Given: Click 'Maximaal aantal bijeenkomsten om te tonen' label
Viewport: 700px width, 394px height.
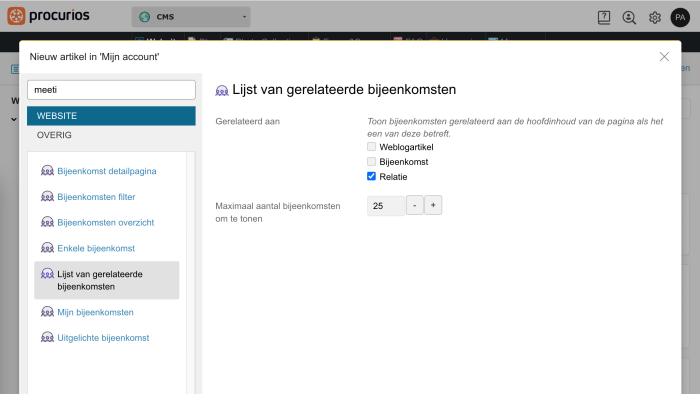Looking at the screenshot, I should pos(278,212).
